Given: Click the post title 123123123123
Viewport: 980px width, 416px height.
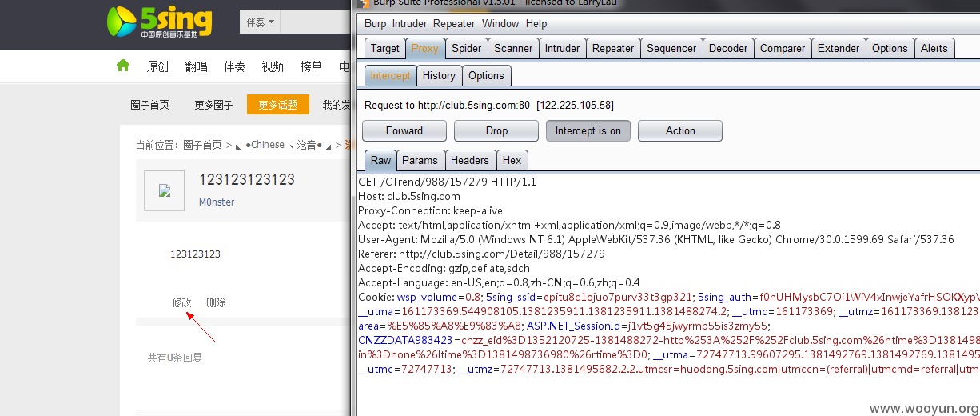Looking at the screenshot, I should (x=247, y=179).
